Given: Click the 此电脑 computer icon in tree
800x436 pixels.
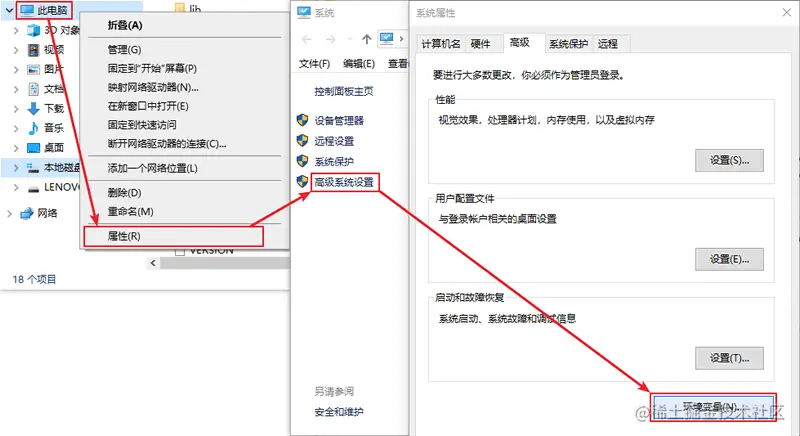Looking at the screenshot, I should coord(27,10).
